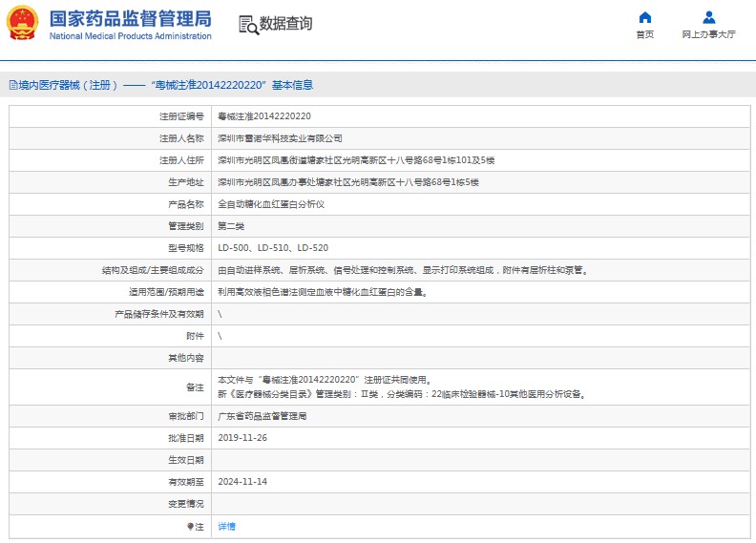Image resolution: width=756 pixels, height=543 pixels.
Task: Click the 型号规格 label
Action: (186, 248)
